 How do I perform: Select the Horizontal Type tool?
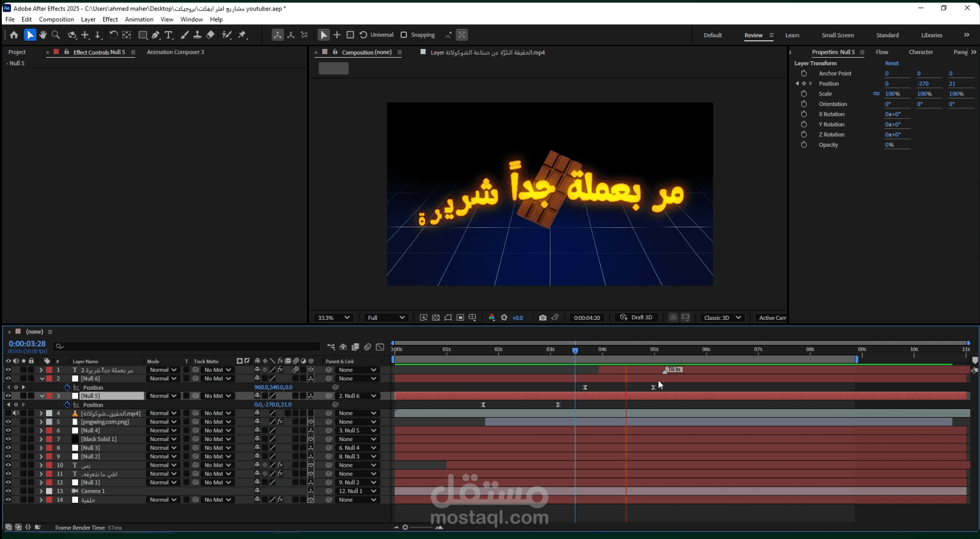pyautogui.click(x=168, y=35)
